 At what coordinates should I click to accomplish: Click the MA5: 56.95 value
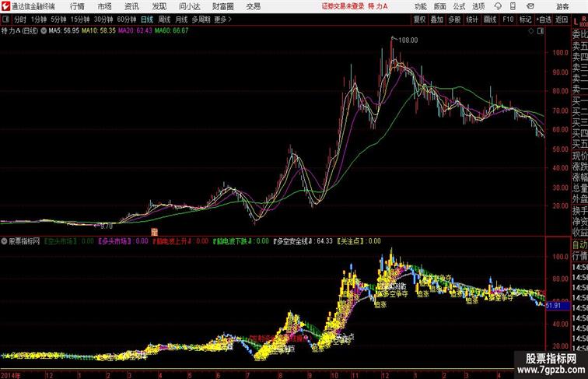tap(64, 31)
